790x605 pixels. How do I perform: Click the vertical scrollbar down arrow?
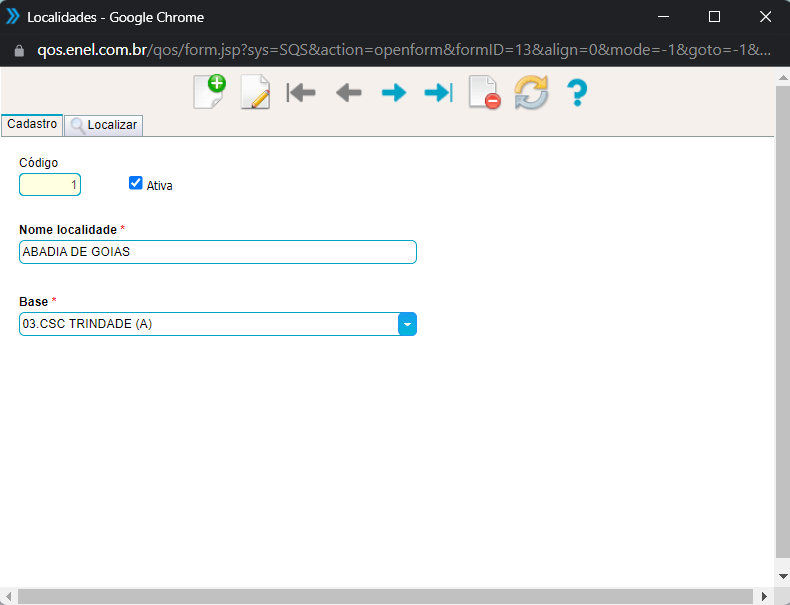pyautogui.click(x=782, y=577)
